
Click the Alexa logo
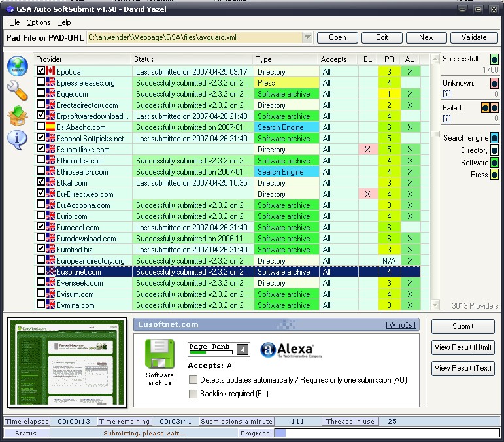pos(291,350)
